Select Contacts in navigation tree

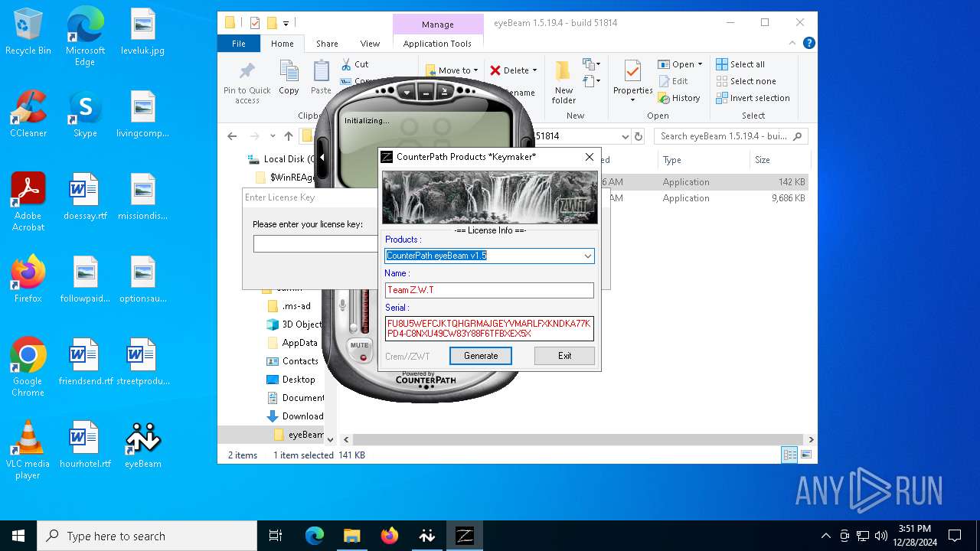pos(300,361)
